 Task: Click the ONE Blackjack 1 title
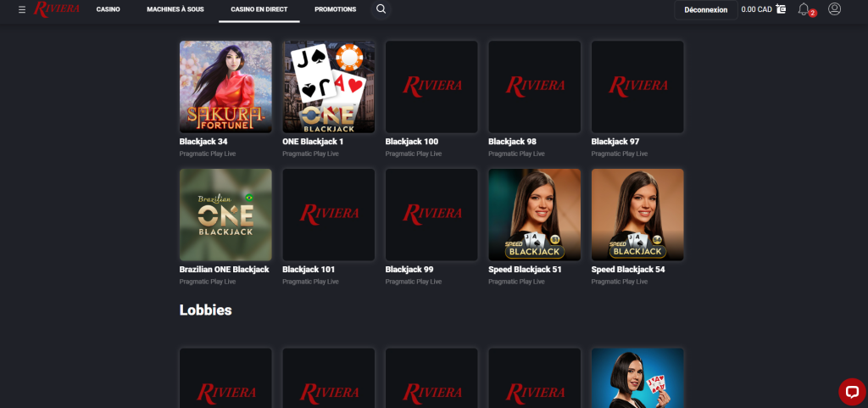click(x=313, y=142)
